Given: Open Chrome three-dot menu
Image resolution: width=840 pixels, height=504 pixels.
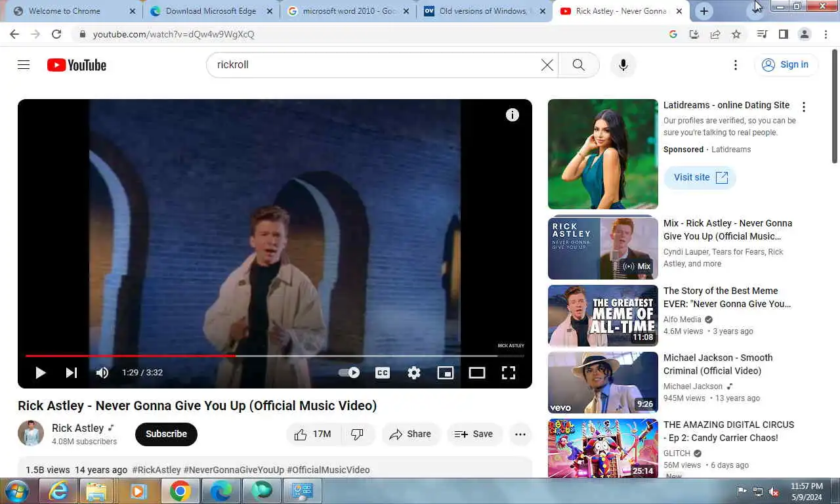Looking at the screenshot, I should (826, 34).
